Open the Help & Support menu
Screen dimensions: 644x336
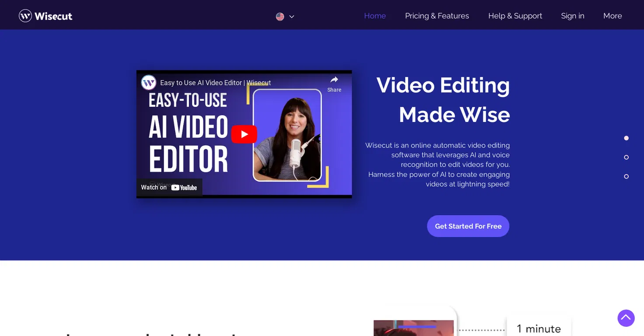pyautogui.click(x=515, y=16)
